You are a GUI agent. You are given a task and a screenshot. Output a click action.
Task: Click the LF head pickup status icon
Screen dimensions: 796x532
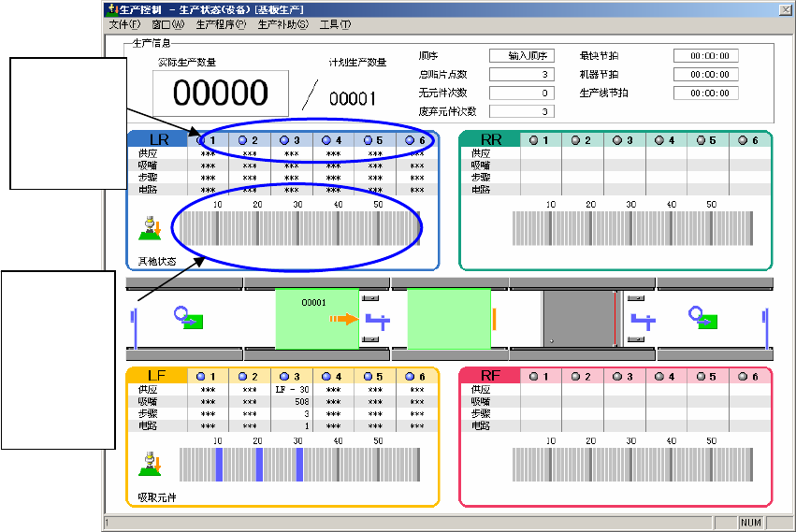point(151,464)
